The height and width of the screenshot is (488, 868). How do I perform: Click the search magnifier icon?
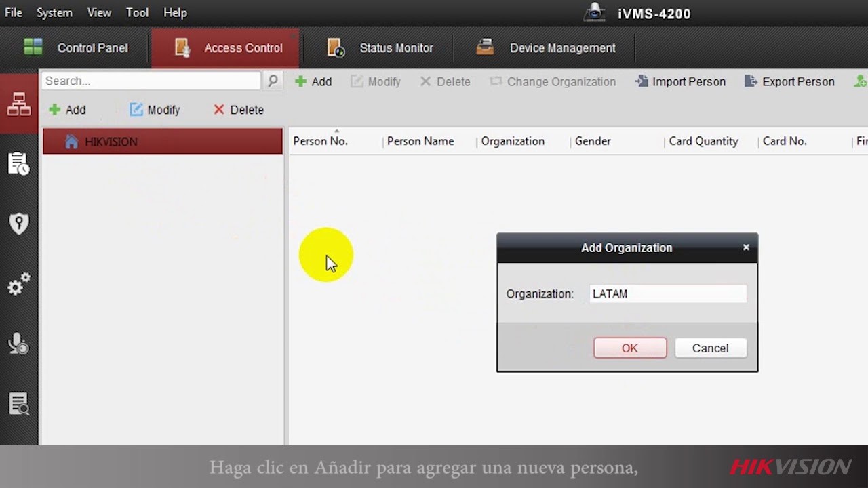click(x=273, y=81)
